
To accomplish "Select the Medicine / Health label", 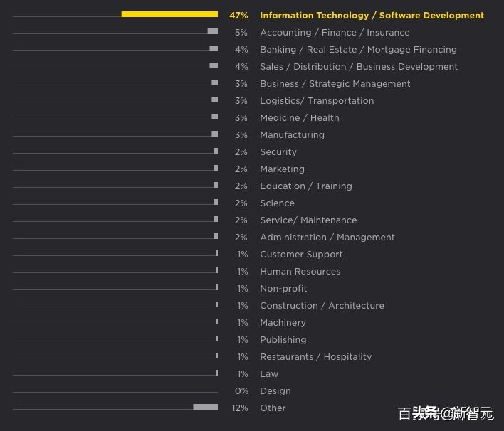I will pos(299,118).
